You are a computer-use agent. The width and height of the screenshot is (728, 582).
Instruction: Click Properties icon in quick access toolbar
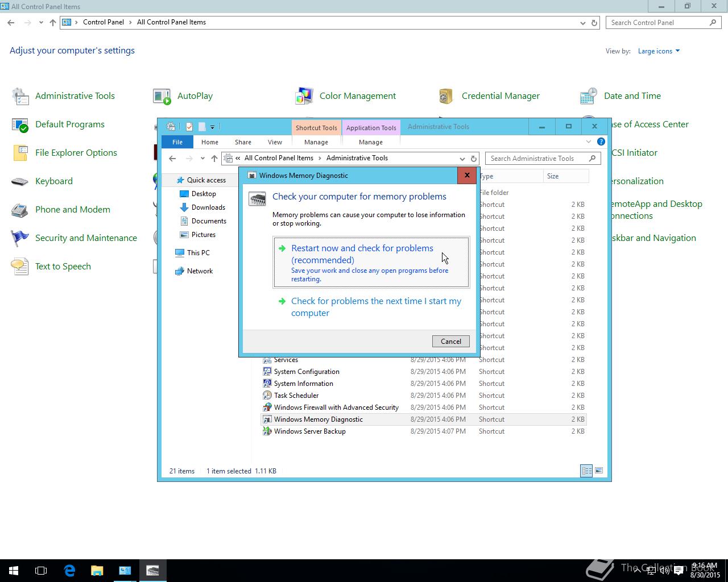tap(189, 127)
